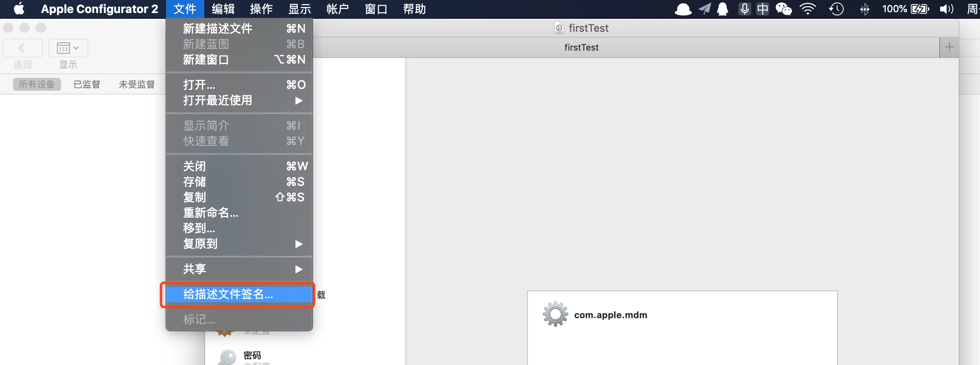Click the 密码 key icon
Image resolution: width=980 pixels, height=365 pixels.
[227, 357]
